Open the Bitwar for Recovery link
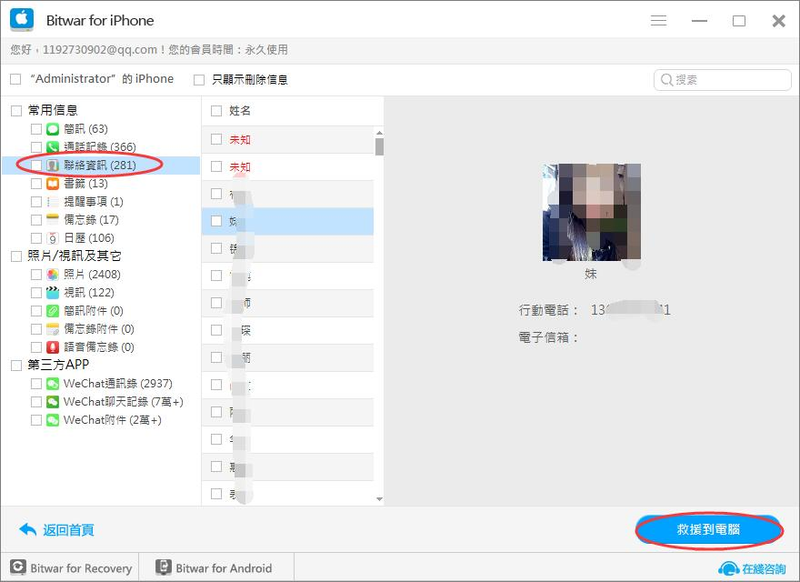The image size is (800, 582). coord(81,568)
